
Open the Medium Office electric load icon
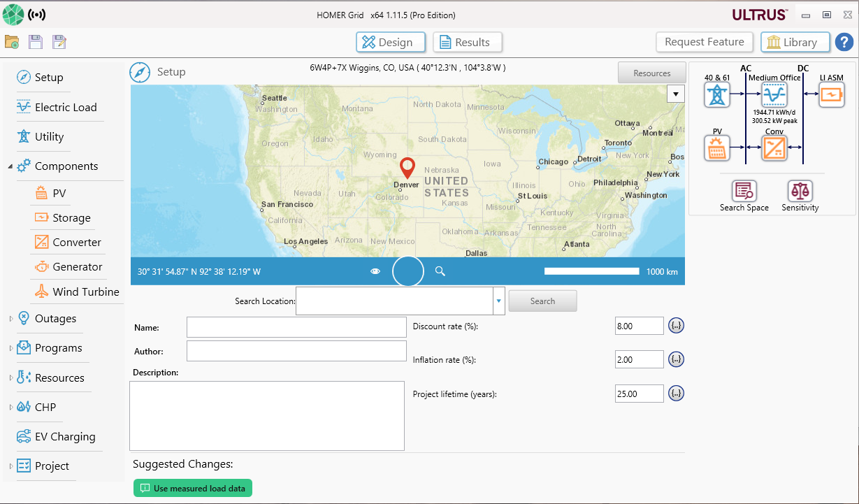774,94
